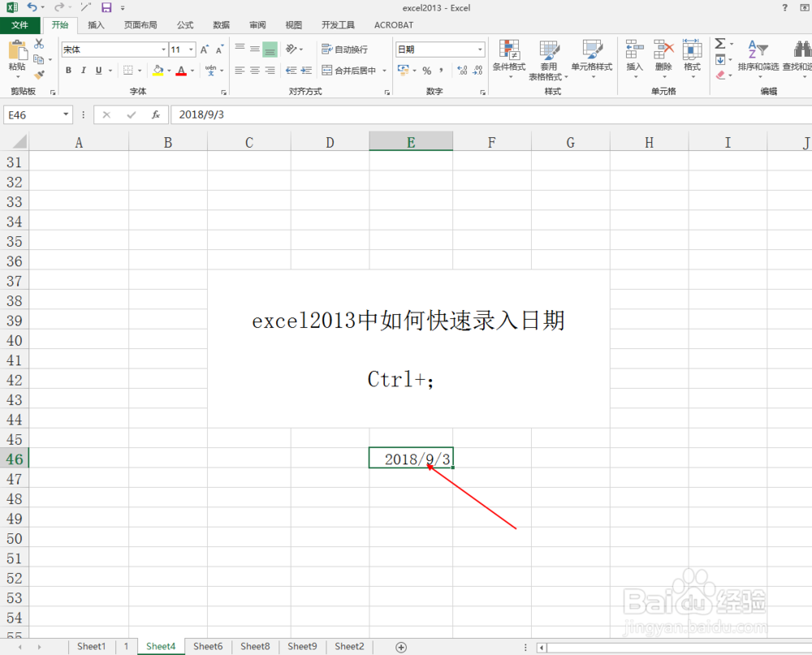This screenshot has height=655, width=812.
Task: Select column F header
Action: (492, 142)
